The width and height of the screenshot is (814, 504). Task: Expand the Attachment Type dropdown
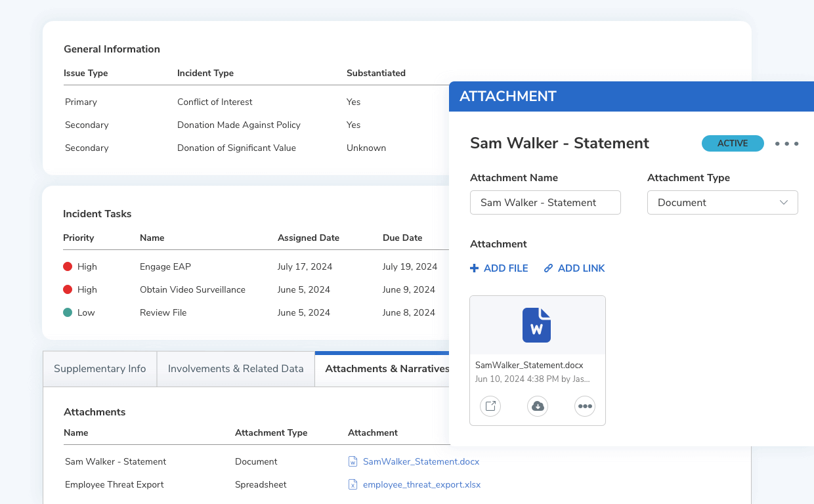click(722, 203)
